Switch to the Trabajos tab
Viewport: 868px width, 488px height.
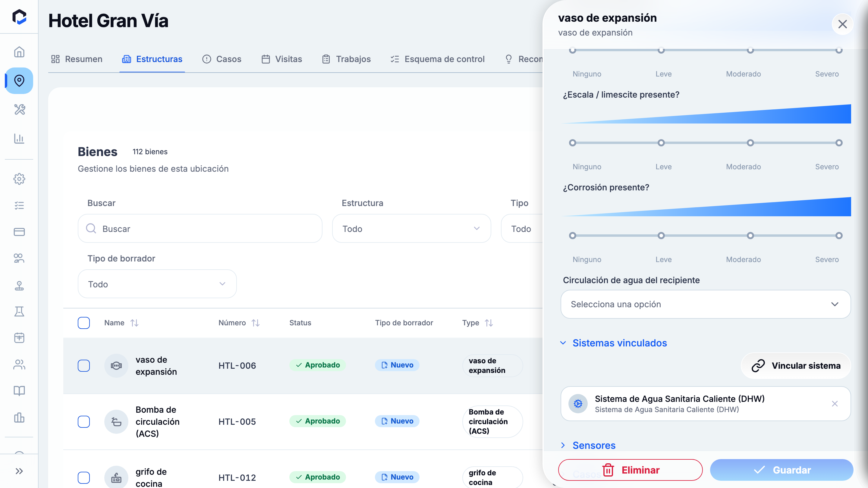tap(346, 59)
